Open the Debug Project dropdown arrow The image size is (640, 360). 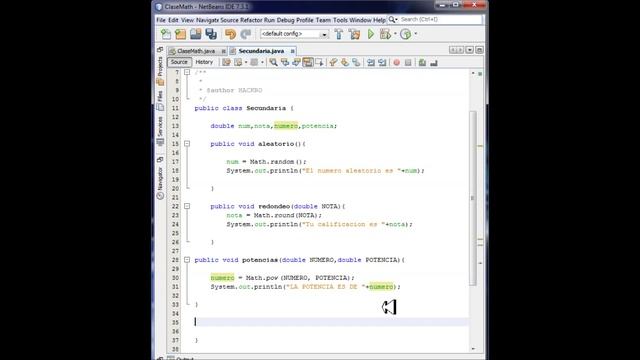[395, 34]
